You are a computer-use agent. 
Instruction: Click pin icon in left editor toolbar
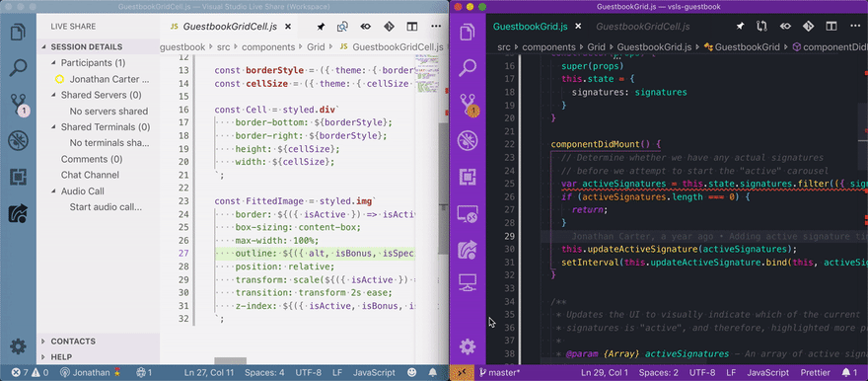click(321, 26)
